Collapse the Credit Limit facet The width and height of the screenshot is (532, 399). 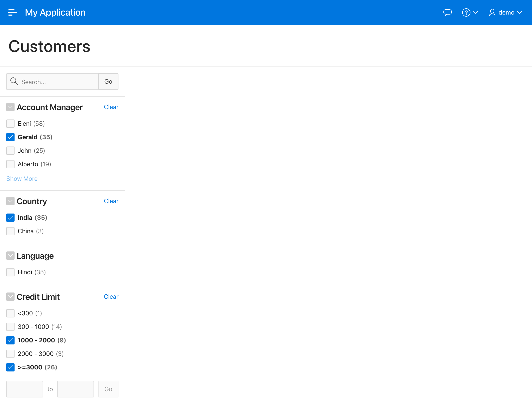coord(10,297)
